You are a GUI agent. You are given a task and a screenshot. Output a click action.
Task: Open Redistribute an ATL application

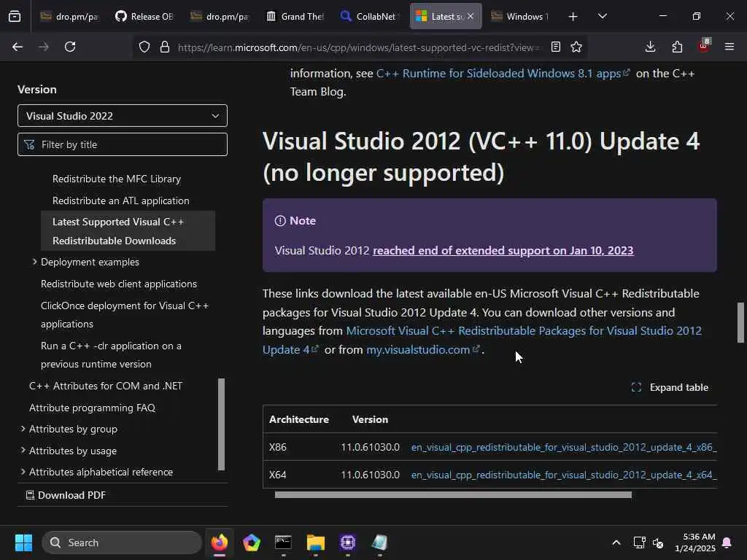121,201
